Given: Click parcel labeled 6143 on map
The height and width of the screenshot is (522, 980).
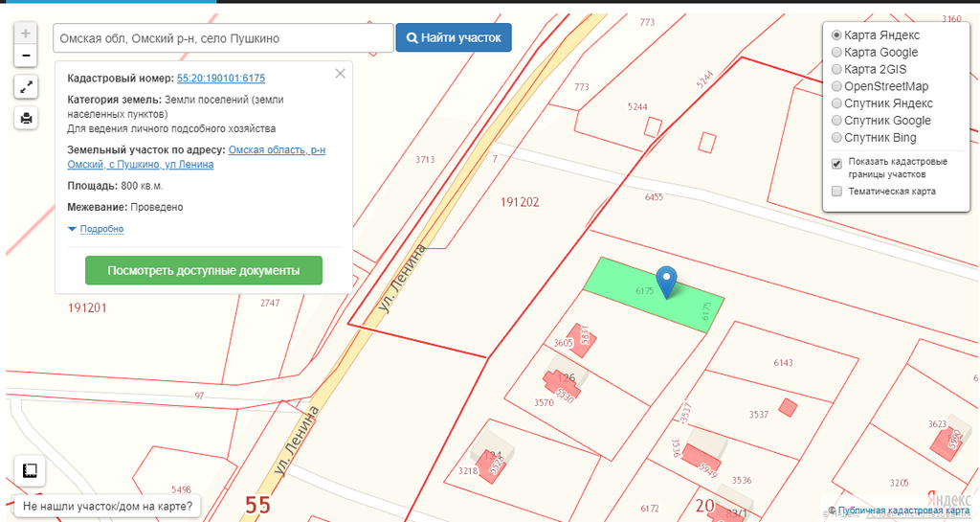Looking at the screenshot, I should pos(783,363).
